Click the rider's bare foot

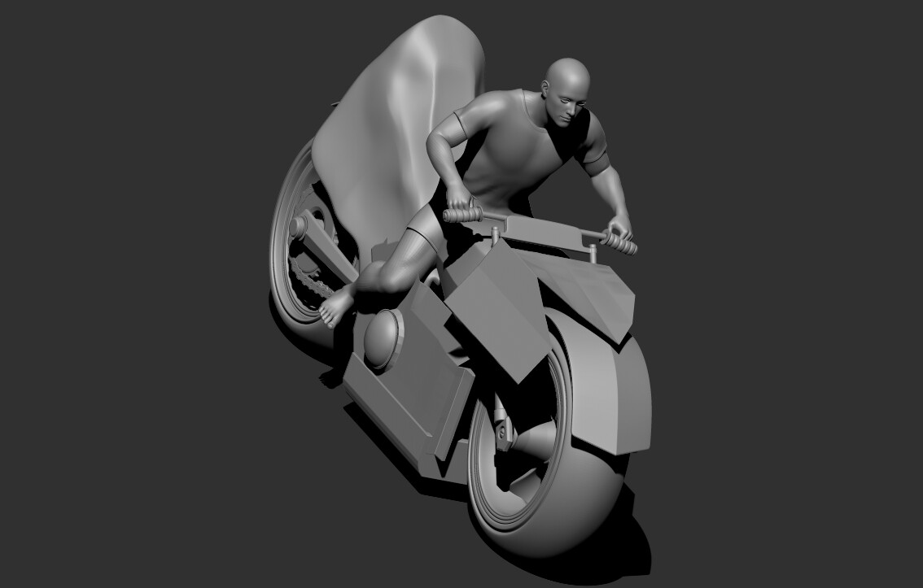coord(336,306)
